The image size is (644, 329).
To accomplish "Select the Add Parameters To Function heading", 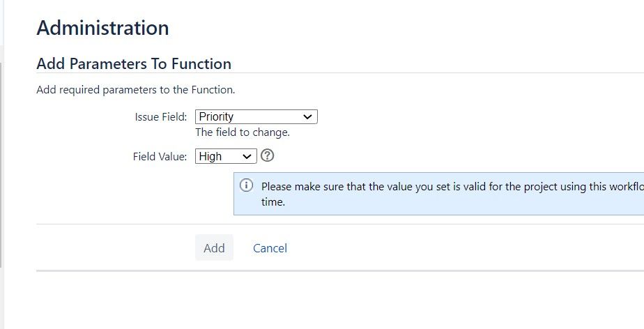I will 134,63.
